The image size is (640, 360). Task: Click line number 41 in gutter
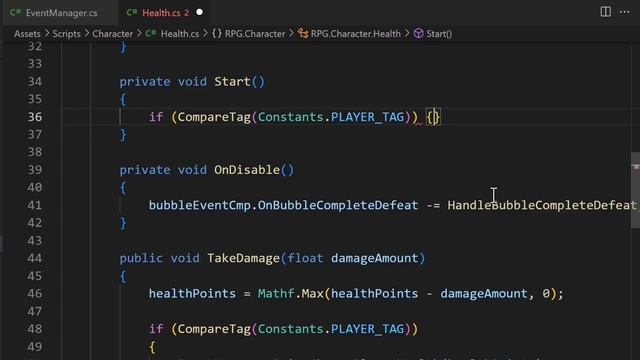click(x=35, y=205)
